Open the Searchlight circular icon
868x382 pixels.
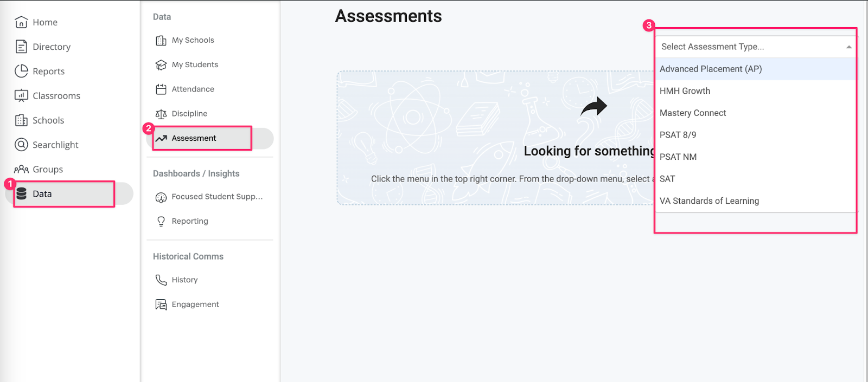coord(21,145)
